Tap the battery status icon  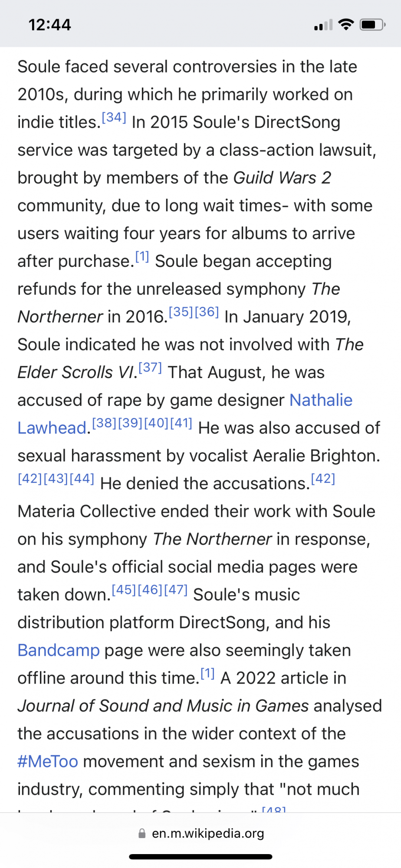pos(372,25)
